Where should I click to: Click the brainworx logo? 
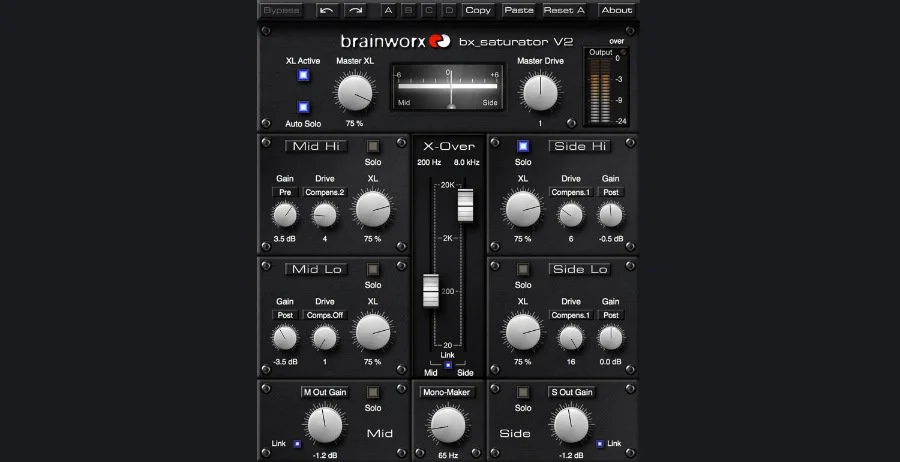395,41
